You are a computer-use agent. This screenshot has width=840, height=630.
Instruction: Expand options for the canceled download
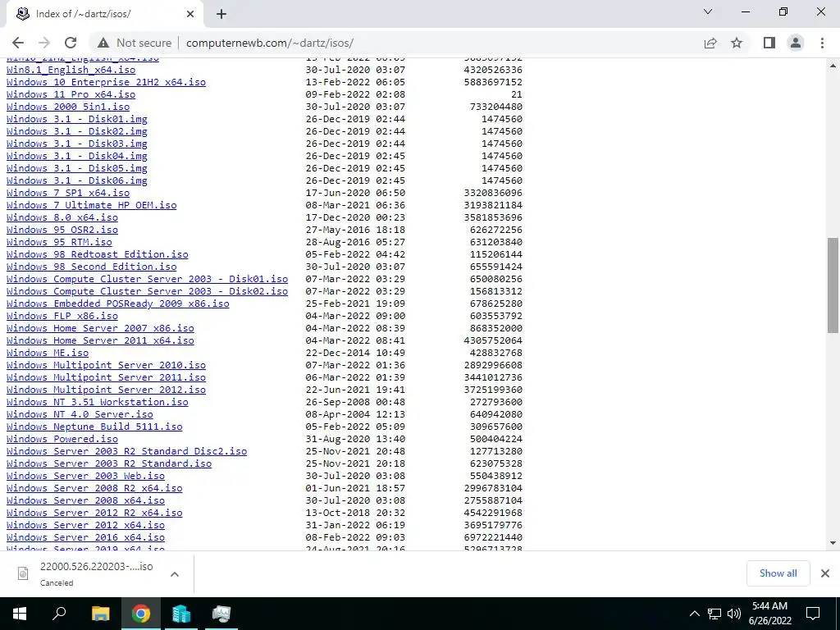(174, 573)
